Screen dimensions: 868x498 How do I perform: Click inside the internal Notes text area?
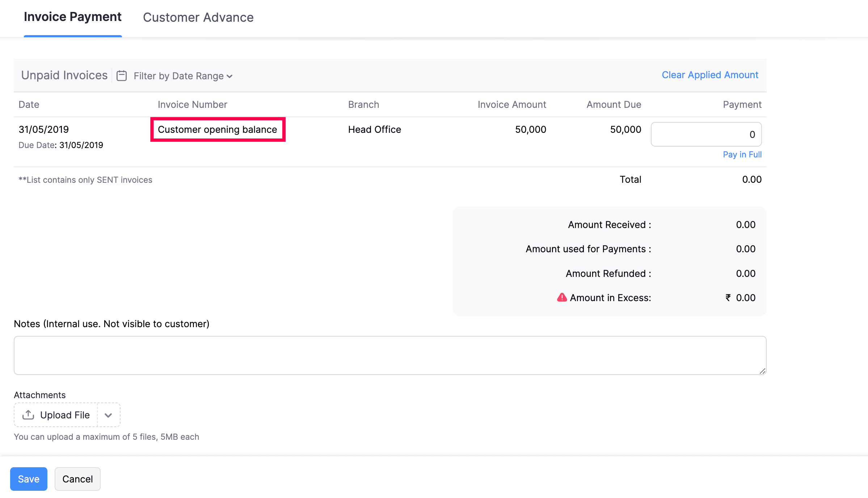click(390, 355)
